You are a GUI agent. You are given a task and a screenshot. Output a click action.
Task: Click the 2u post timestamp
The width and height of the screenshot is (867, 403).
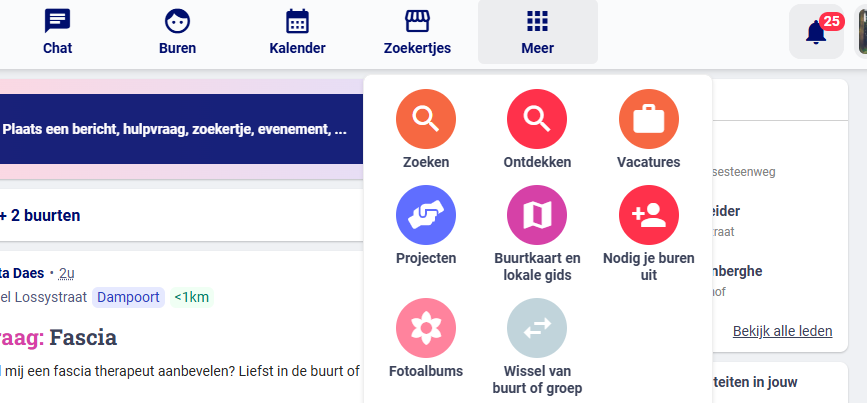[x=67, y=273]
